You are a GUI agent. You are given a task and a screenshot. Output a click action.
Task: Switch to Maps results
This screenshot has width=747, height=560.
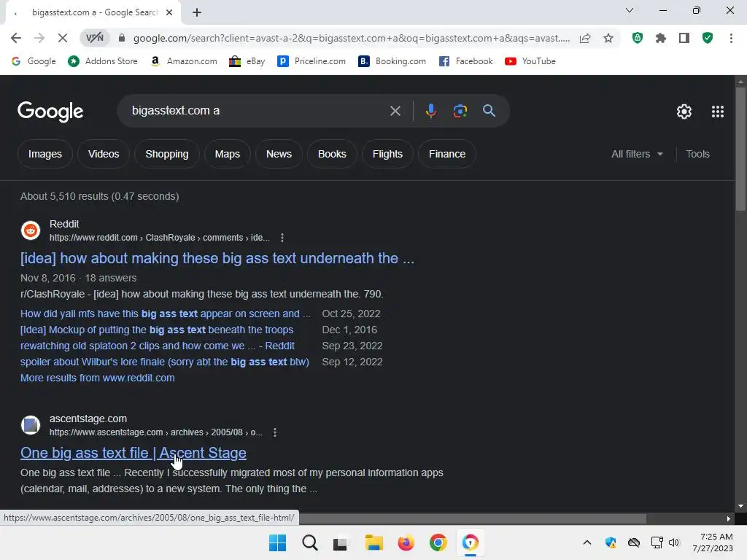[228, 154]
